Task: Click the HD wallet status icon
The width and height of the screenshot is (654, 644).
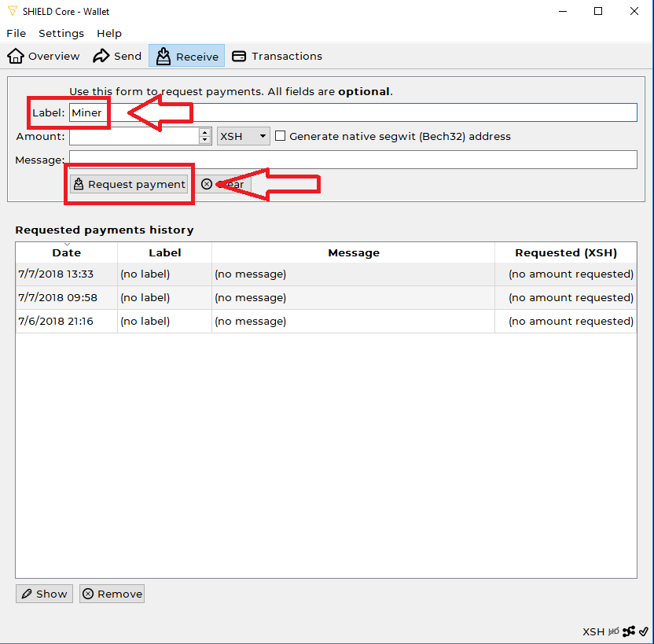Action: [x=614, y=631]
